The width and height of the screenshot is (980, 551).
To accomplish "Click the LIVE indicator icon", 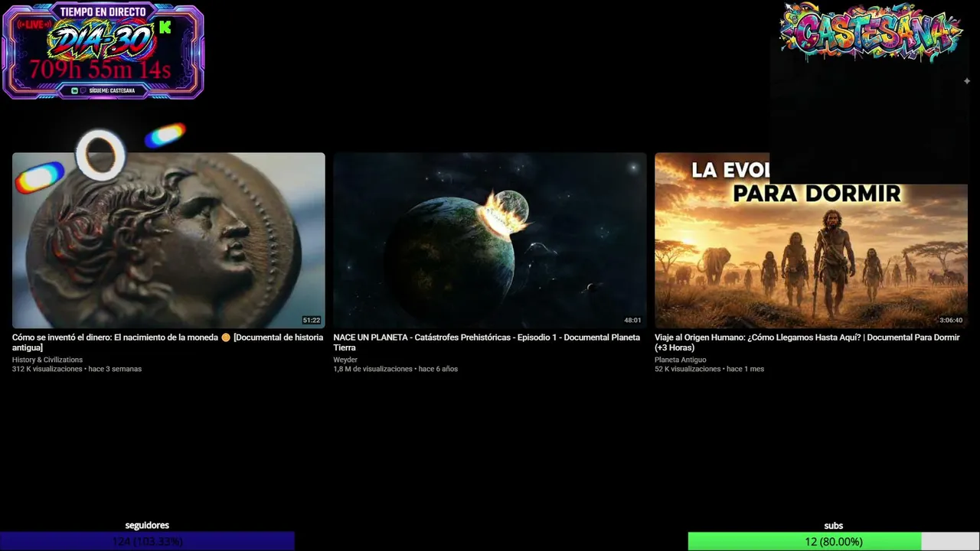I will 33,24.
